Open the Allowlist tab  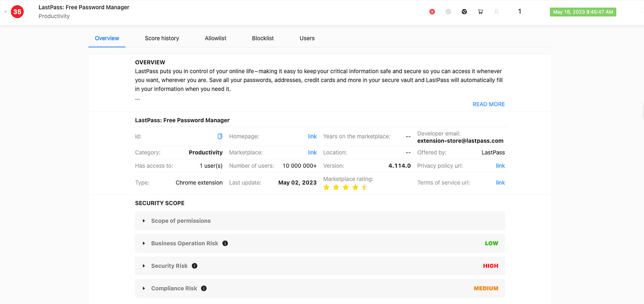coord(215,38)
